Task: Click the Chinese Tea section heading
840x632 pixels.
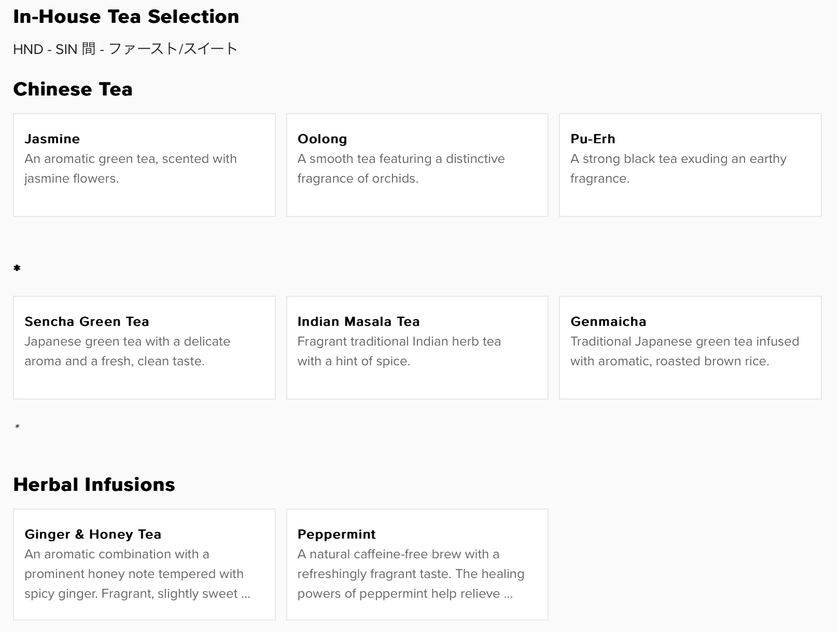Action: tap(73, 89)
